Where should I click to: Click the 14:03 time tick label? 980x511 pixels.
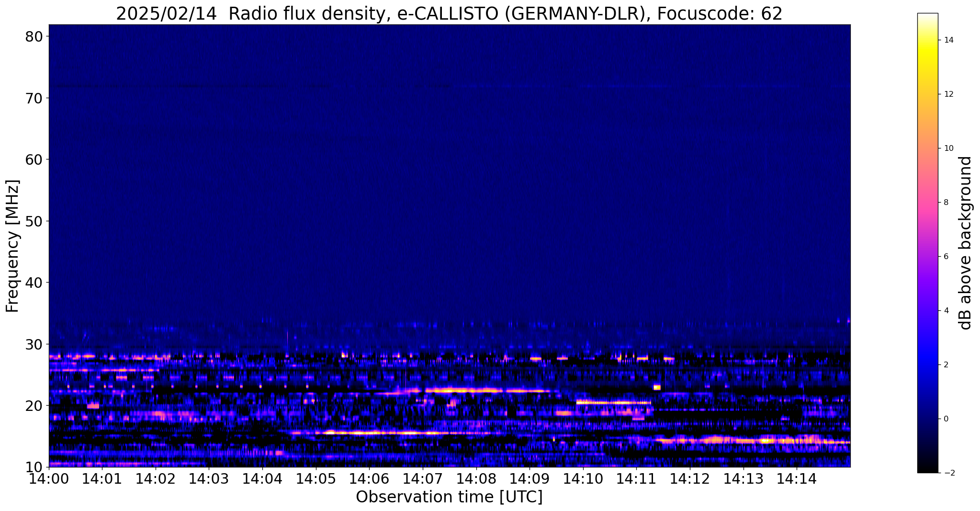(x=209, y=478)
